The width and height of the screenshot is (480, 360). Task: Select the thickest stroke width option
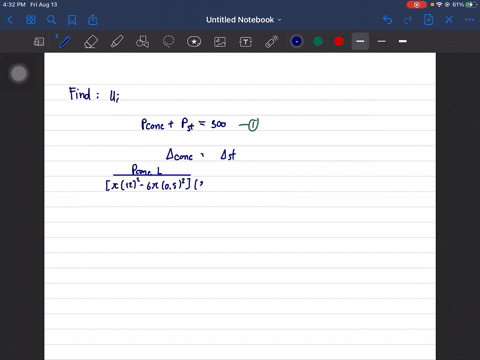[x=403, y=41]
